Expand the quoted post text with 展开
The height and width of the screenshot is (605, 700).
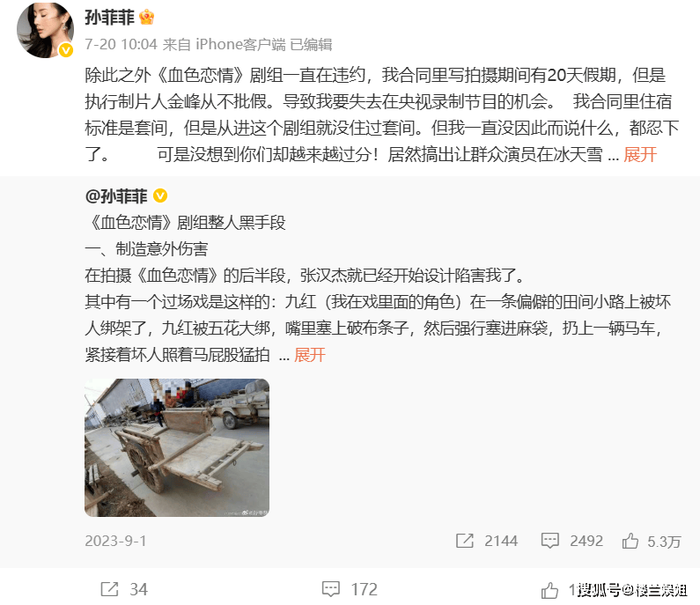[310, 355]
